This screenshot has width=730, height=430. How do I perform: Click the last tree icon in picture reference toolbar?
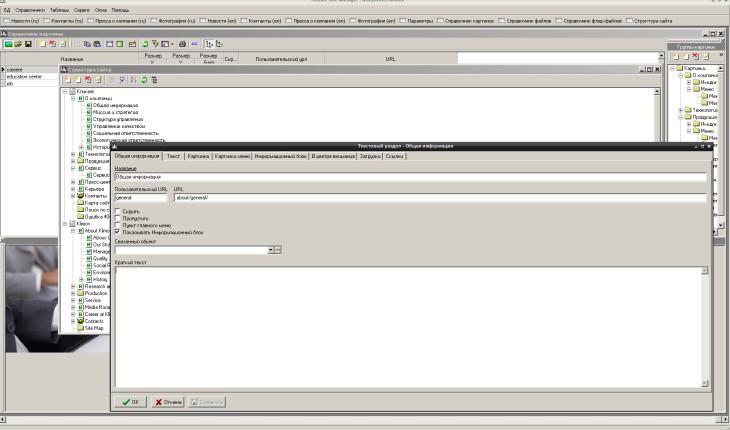(x=219, y=44)
